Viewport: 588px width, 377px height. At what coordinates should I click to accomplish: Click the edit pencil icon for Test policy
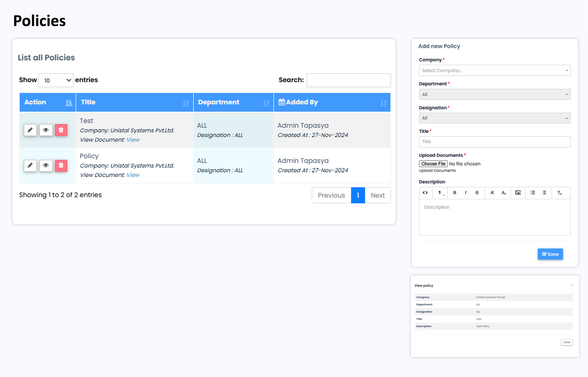click(30, 130)
